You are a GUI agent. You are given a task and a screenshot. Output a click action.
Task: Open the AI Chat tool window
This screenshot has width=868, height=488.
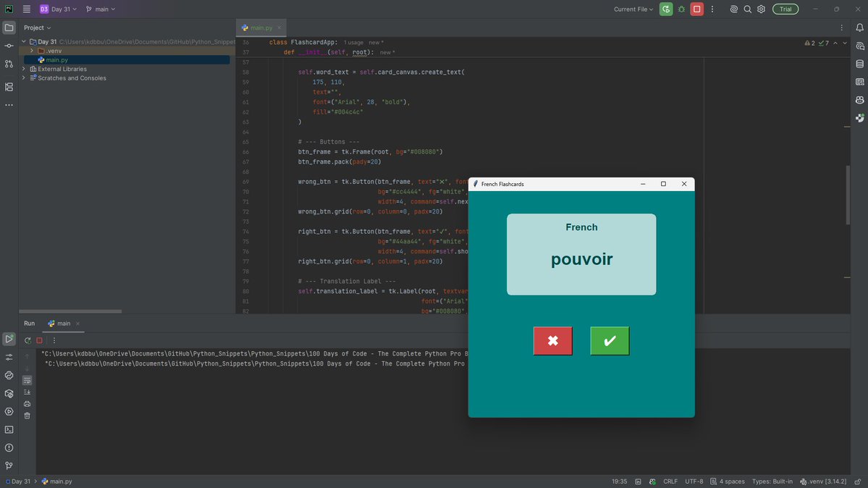coord(860,46)
